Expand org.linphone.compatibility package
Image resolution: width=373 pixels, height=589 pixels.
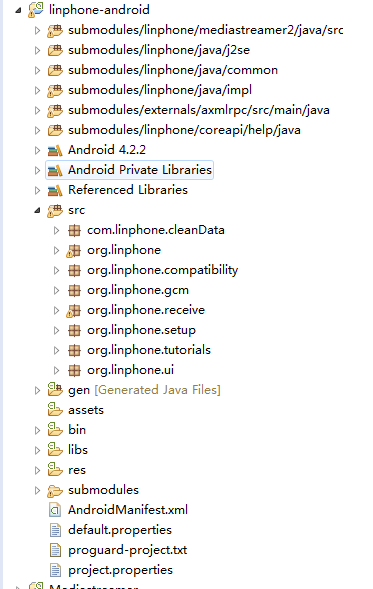(x=56, y=270)
